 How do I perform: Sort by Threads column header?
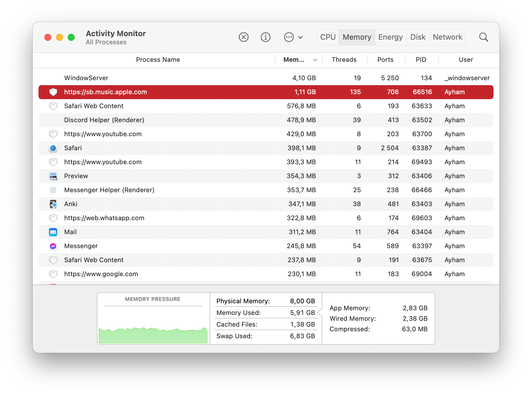tap(344, 60)
